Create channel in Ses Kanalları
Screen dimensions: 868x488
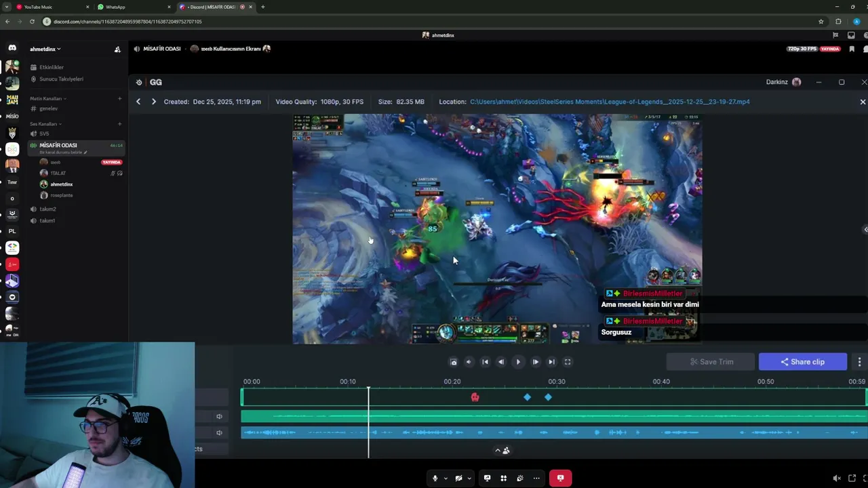[120, 124]
